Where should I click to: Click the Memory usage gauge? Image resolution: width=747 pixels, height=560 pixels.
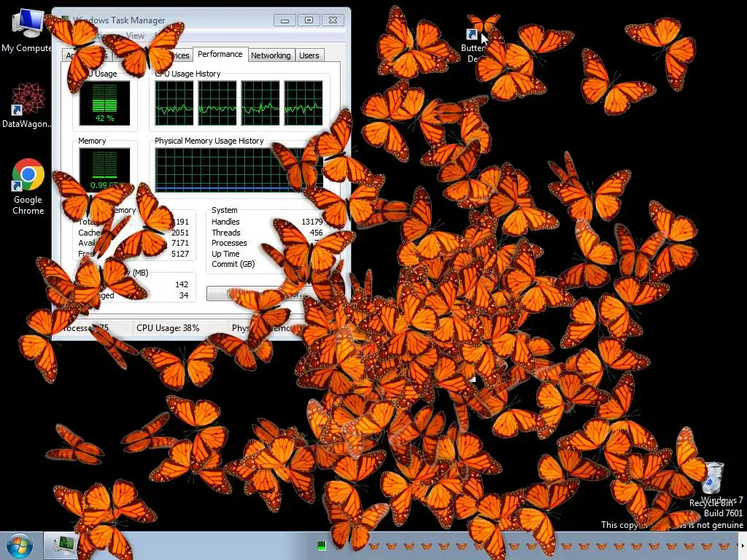tap(104, 168)
